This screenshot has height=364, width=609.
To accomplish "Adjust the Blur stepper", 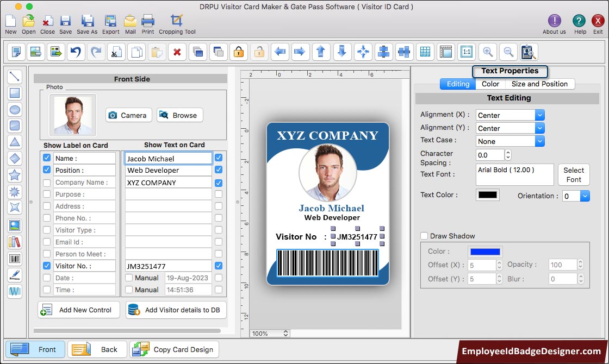I will (580, 279).
